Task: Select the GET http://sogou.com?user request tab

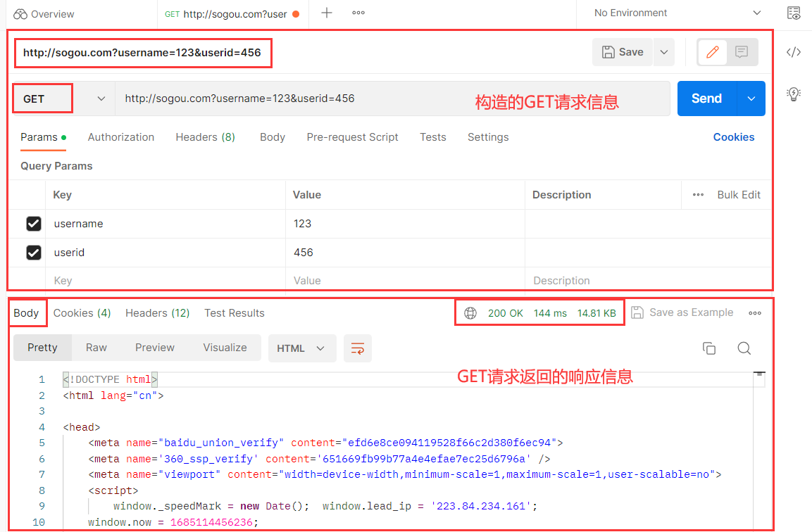Action: [x=232, y=14]
